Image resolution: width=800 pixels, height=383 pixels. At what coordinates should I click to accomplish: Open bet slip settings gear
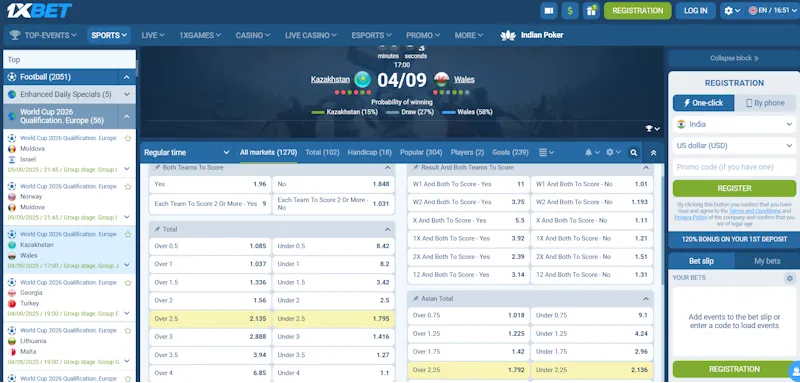tap(790, 278)
